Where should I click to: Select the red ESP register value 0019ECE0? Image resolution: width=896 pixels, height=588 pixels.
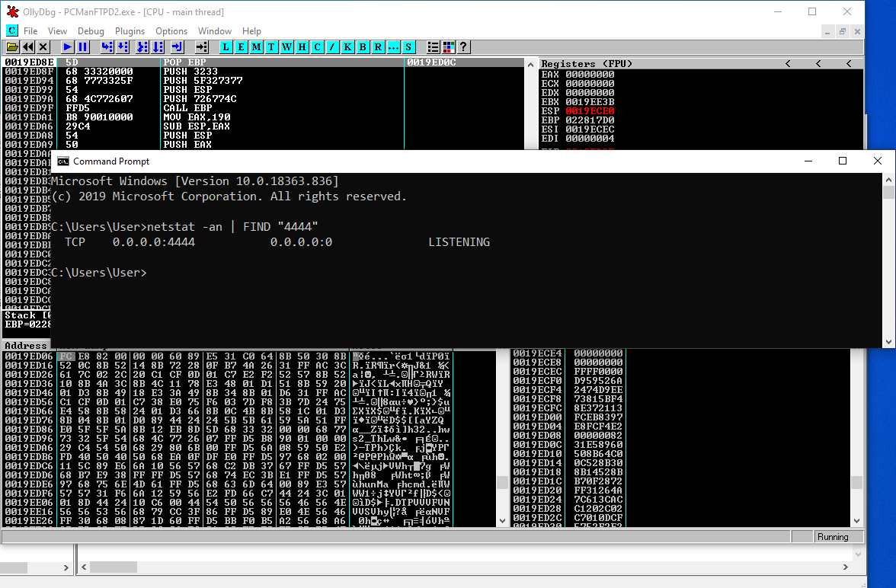[x=590, y=111]
